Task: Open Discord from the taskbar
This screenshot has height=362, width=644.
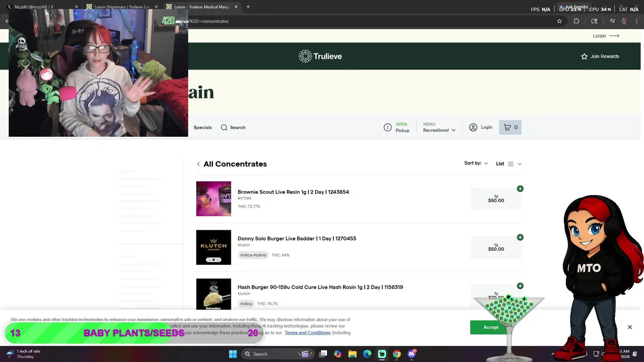Action: 412,354
